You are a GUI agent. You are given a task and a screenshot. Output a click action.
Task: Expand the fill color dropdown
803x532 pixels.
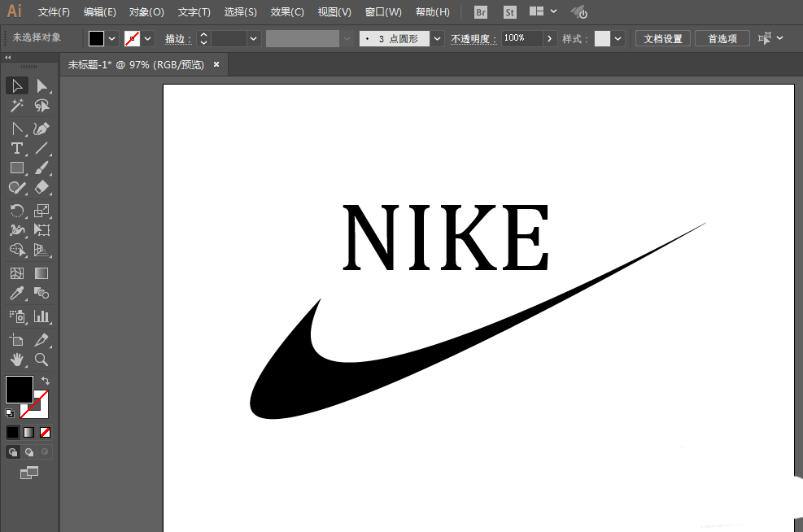112,38
